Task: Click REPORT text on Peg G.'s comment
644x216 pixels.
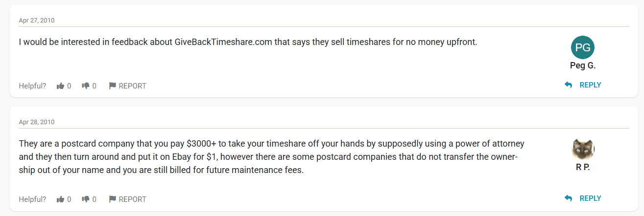Action: coord(132,86)
